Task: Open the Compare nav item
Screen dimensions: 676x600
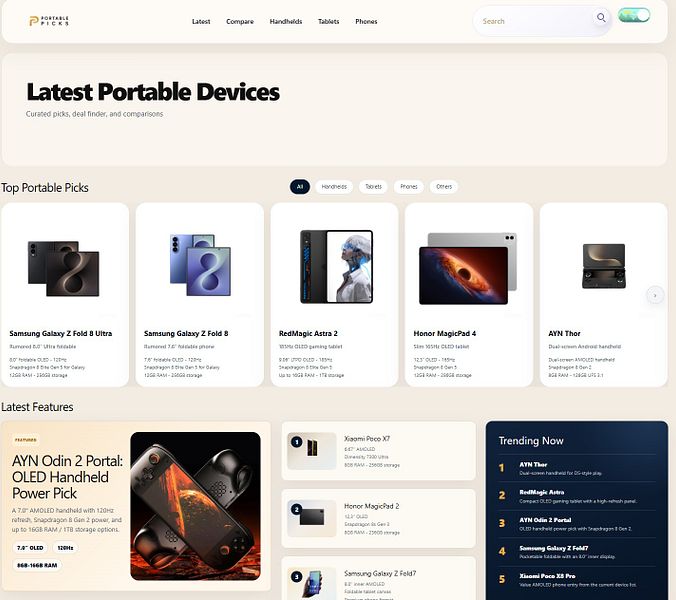Action: click(240, 21)
